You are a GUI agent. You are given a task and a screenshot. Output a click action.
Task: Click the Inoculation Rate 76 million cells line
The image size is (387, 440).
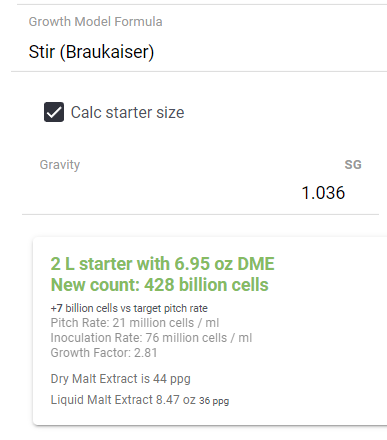[x=151, y=338]
